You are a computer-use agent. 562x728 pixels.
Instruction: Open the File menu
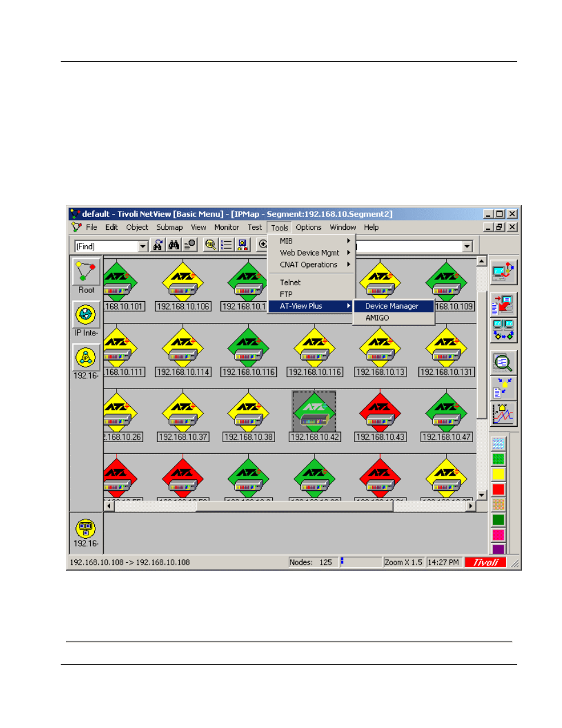pos(91,228)
